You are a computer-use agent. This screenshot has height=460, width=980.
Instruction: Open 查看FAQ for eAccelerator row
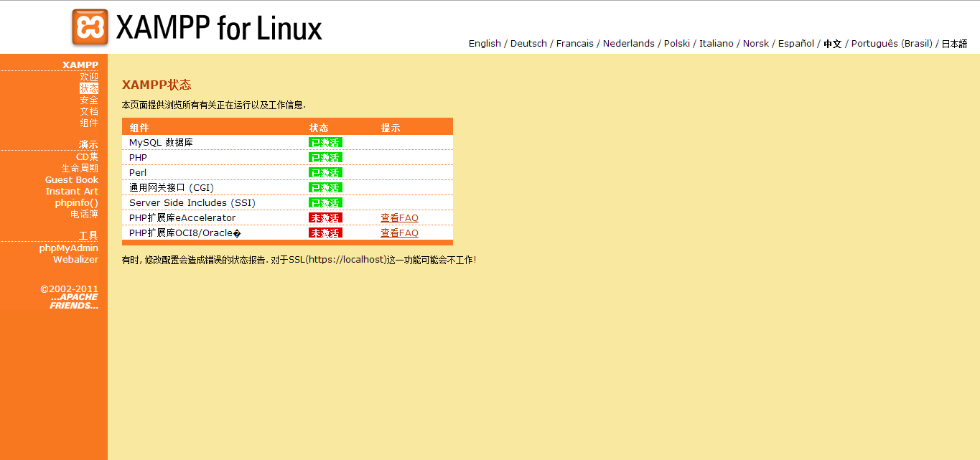tap(399, 217)
